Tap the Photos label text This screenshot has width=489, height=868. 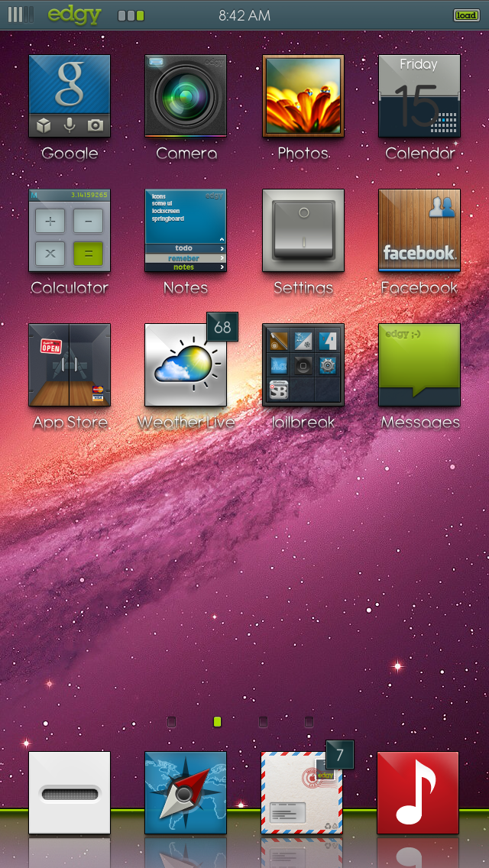[x=303, y=154]
